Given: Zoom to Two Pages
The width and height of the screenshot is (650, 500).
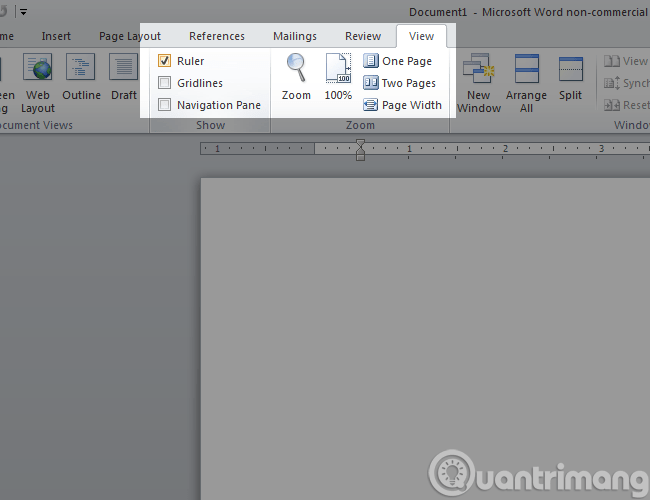Looking at the screenshot, I should pos(400,83).
